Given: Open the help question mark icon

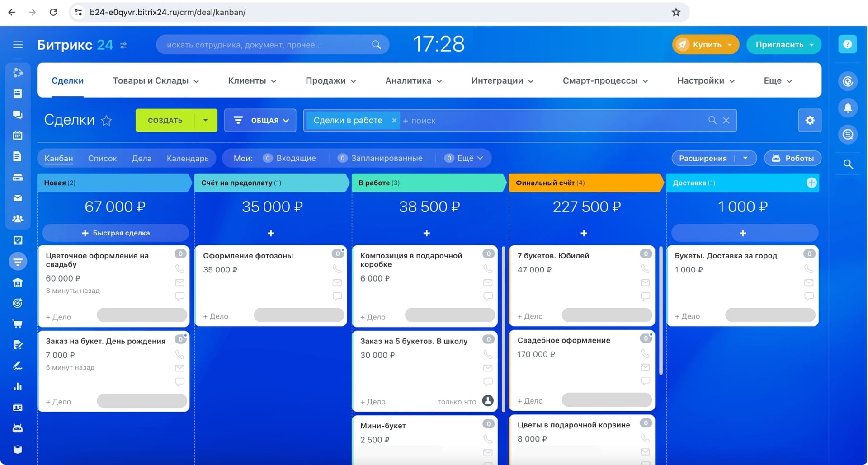Looking at the screenshot, I should point(848,44).
